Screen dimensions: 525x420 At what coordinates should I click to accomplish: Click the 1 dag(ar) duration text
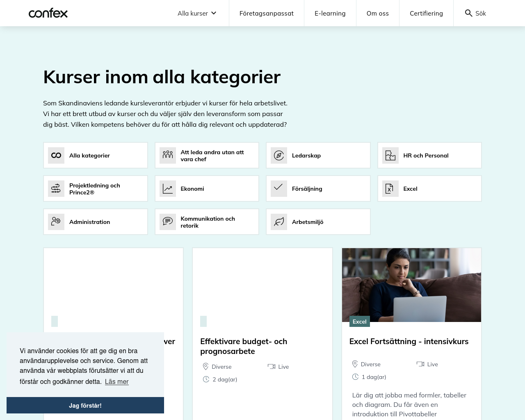[374, 377]
